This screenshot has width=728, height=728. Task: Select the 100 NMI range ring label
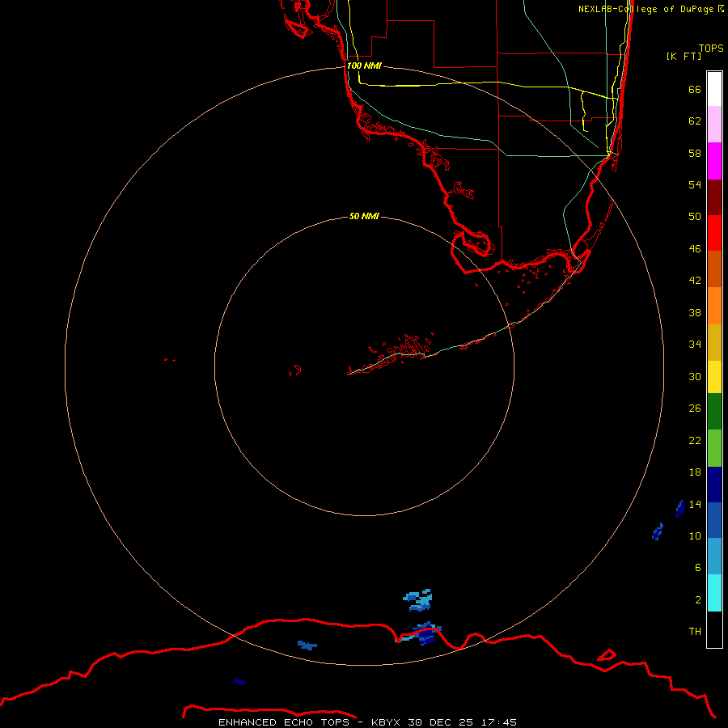365,66
